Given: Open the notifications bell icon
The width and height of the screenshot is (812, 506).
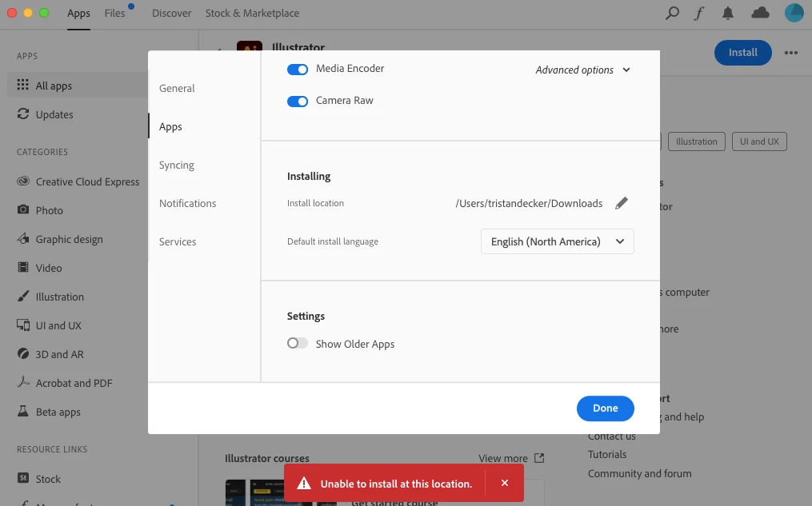Looking at the screenshot, I should click(x=727, y=13).
